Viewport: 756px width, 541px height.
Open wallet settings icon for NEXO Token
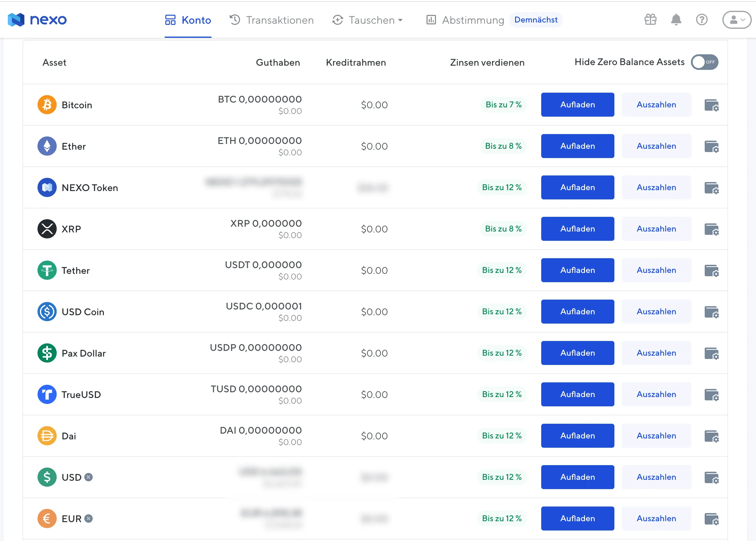pos(711,188)
